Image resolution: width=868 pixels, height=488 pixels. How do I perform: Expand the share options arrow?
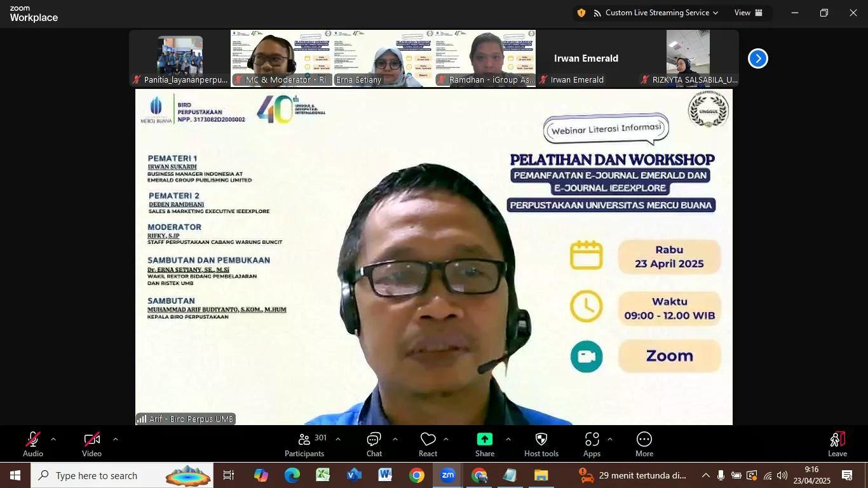point(508,439)
